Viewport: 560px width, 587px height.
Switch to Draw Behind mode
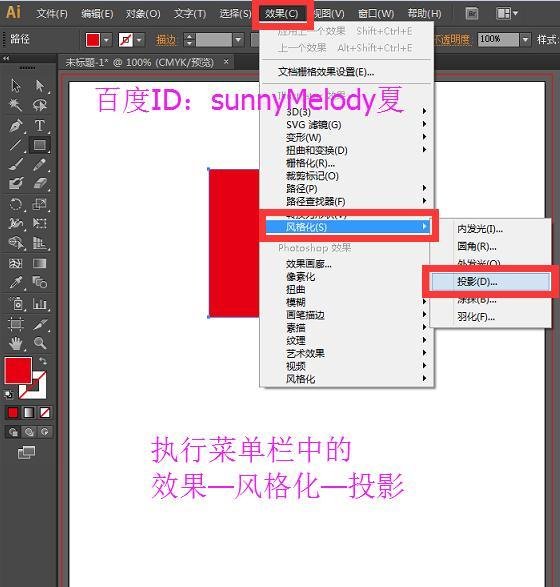coord(29,432)
